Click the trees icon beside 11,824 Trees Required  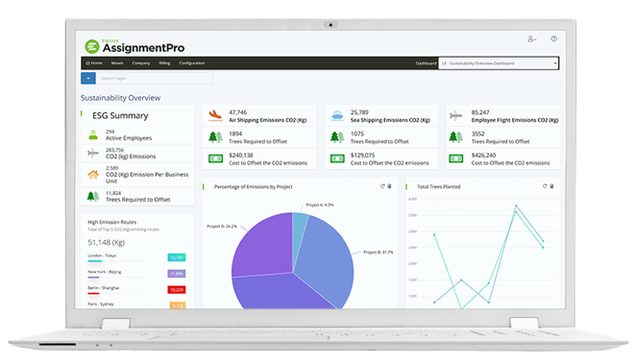click(93, 196)
